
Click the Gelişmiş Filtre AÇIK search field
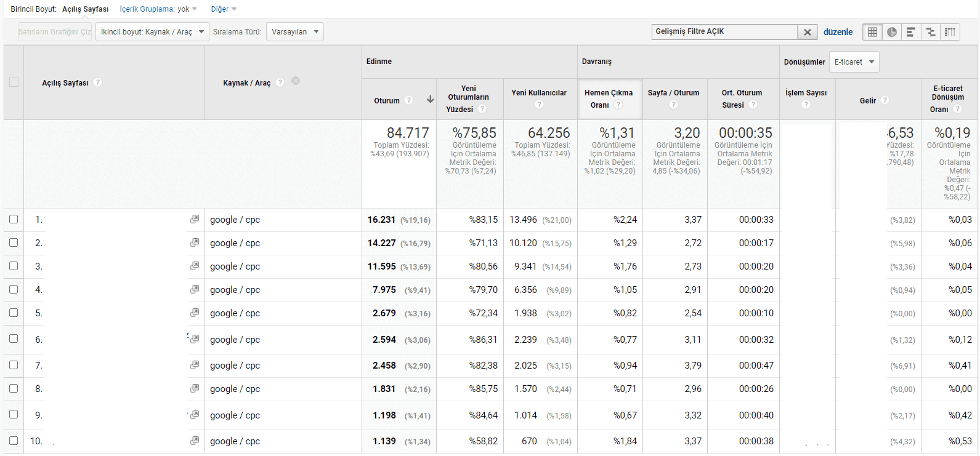pyautogui.click(x=724, y=32)
